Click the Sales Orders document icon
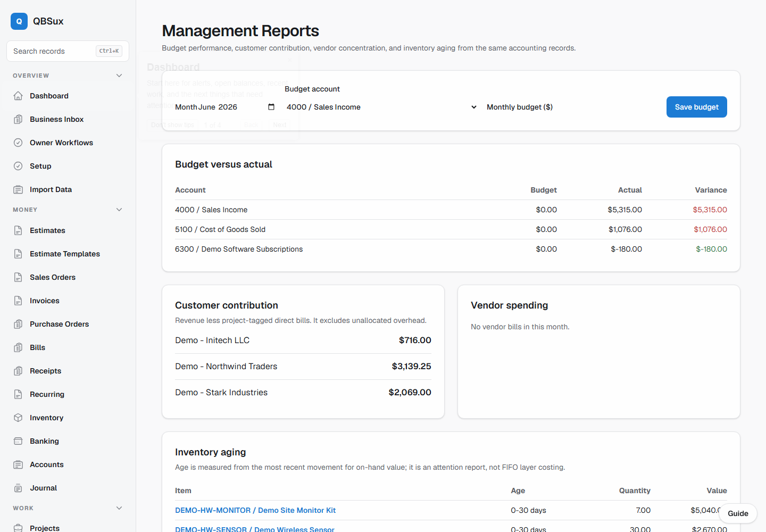The image size is (766, 532). click(x=18, y=277)
